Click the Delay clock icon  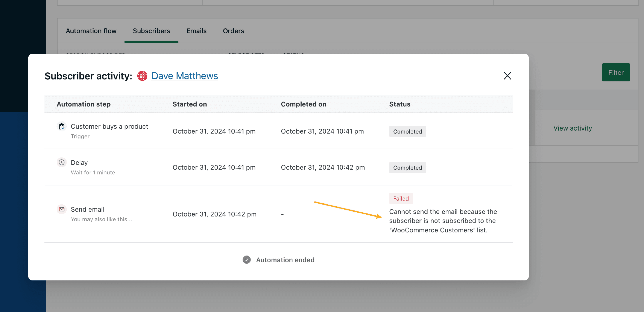pos(61,163)
